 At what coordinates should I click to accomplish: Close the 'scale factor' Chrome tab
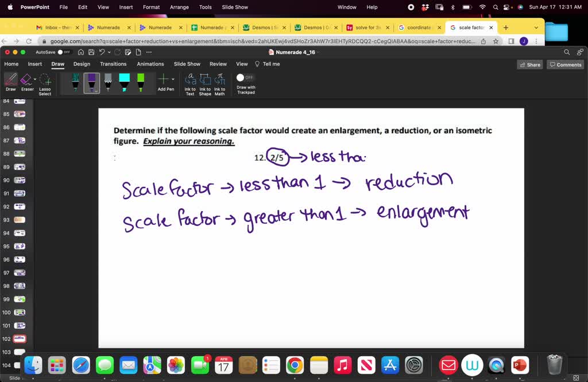point(491,28)
